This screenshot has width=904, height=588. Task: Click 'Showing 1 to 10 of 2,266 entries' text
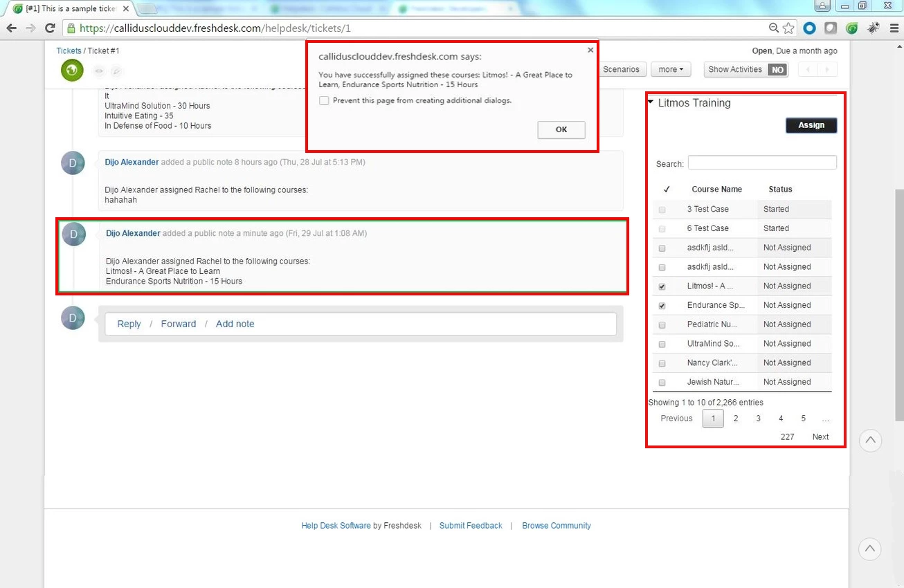pyautogui.click(x=705, y=403)
